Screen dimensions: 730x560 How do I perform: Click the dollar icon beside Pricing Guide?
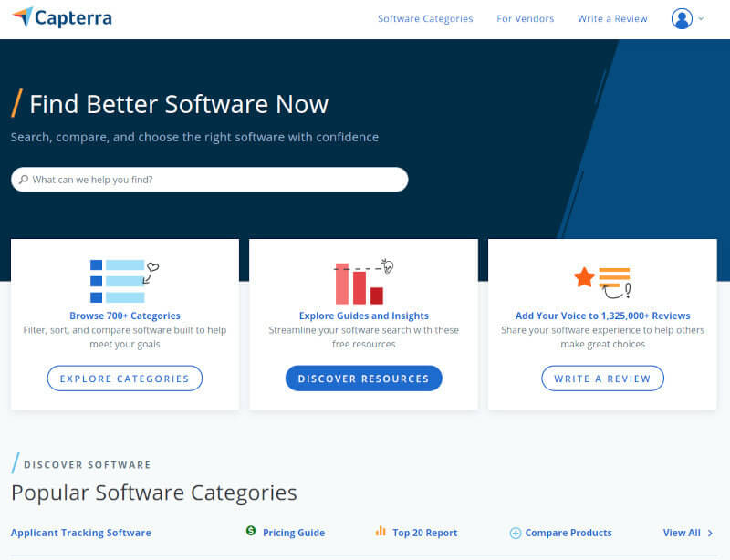point(251,532)
